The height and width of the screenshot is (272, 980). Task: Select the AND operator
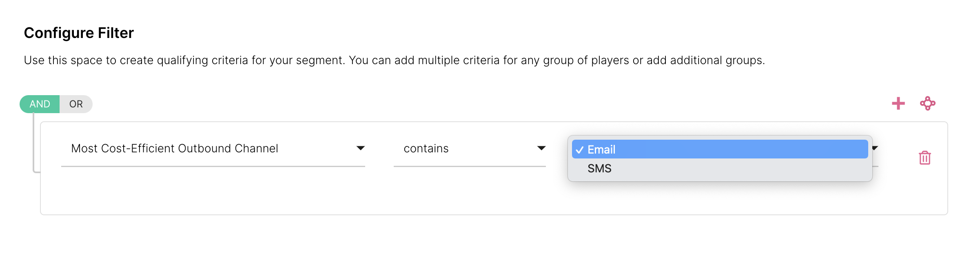pyautogui.click(x=40, y=104)
